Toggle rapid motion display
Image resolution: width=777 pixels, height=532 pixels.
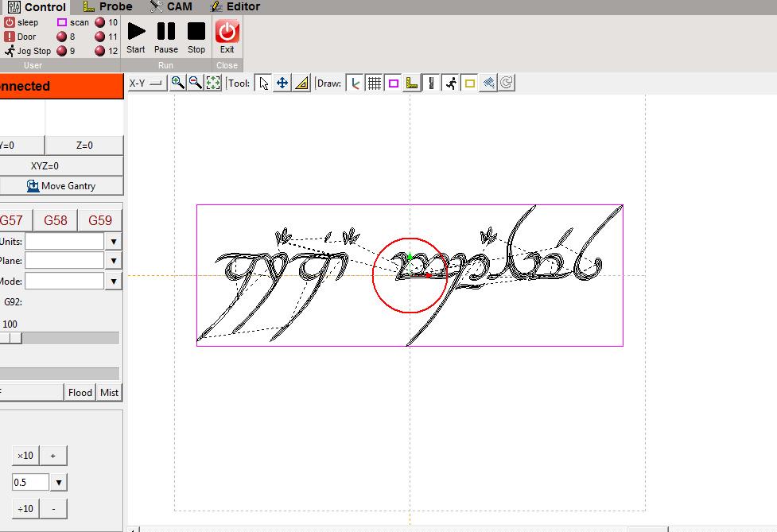[x=451, y=83]
